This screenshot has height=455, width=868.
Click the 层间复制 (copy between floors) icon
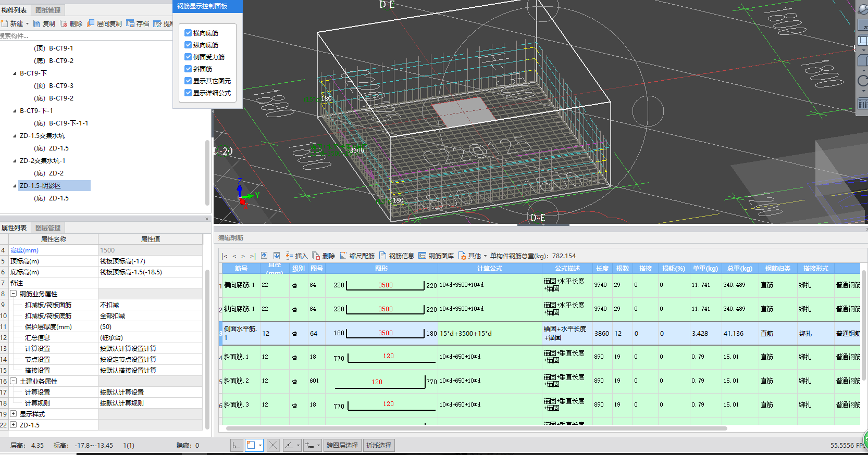click(91, 23)
